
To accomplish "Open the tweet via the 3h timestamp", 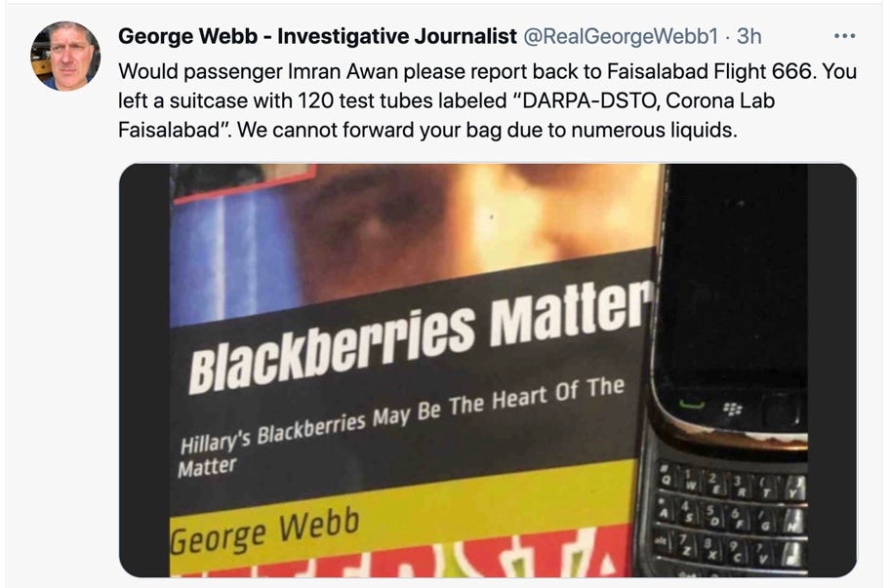I will pyautogui.click(x=748, y=36).
